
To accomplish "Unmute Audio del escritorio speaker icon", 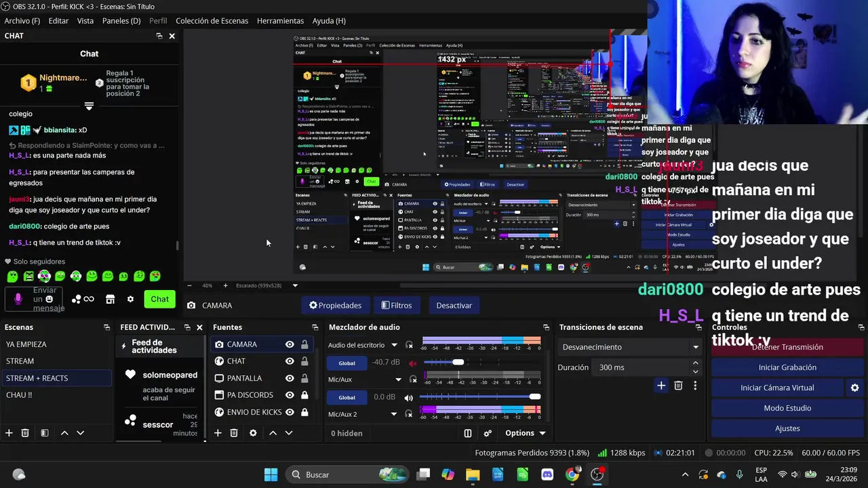I will [412, 363].
